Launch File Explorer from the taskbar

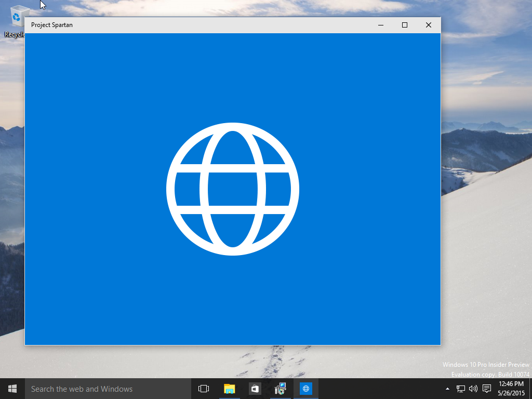point(229,389)
